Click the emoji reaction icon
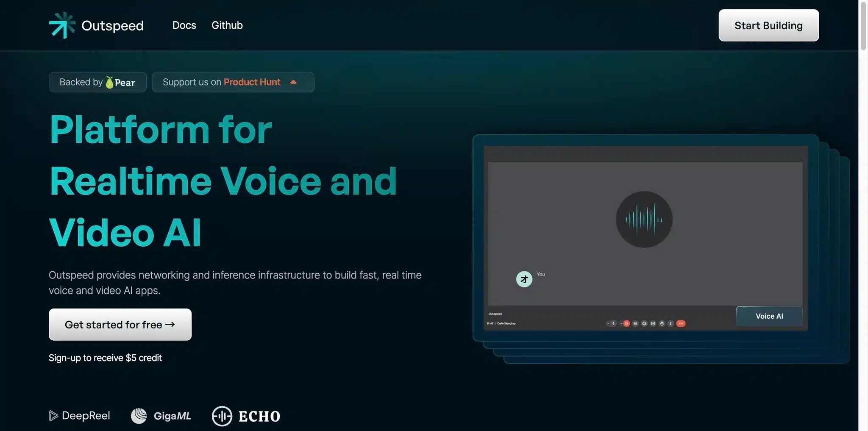This screenshot has width=868, height=431. click(644, 323)
